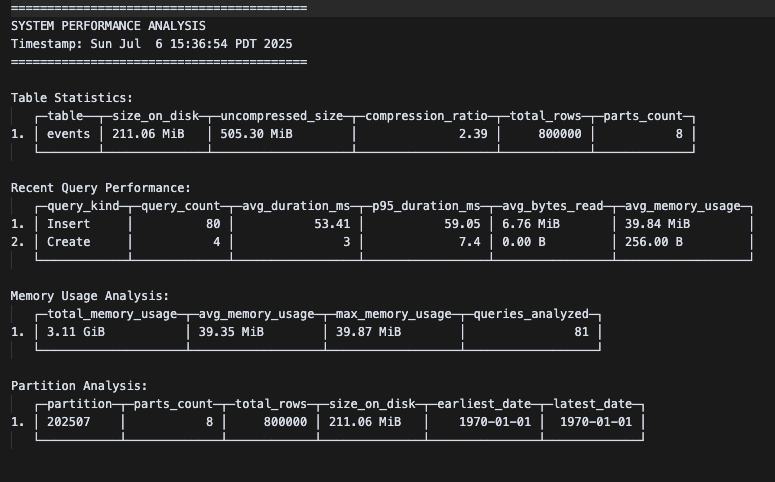
Task: Click the p95_duration_ms value 59.05
Action: pos(462,224)
